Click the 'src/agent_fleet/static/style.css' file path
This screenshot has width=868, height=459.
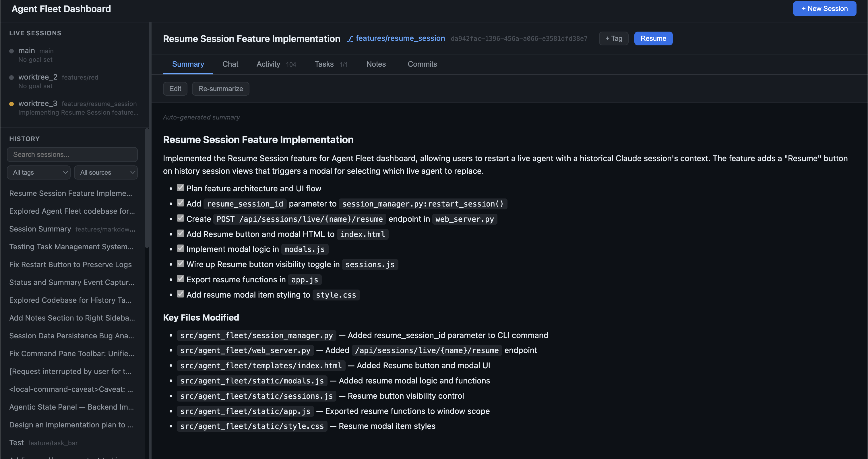[252, 426]
